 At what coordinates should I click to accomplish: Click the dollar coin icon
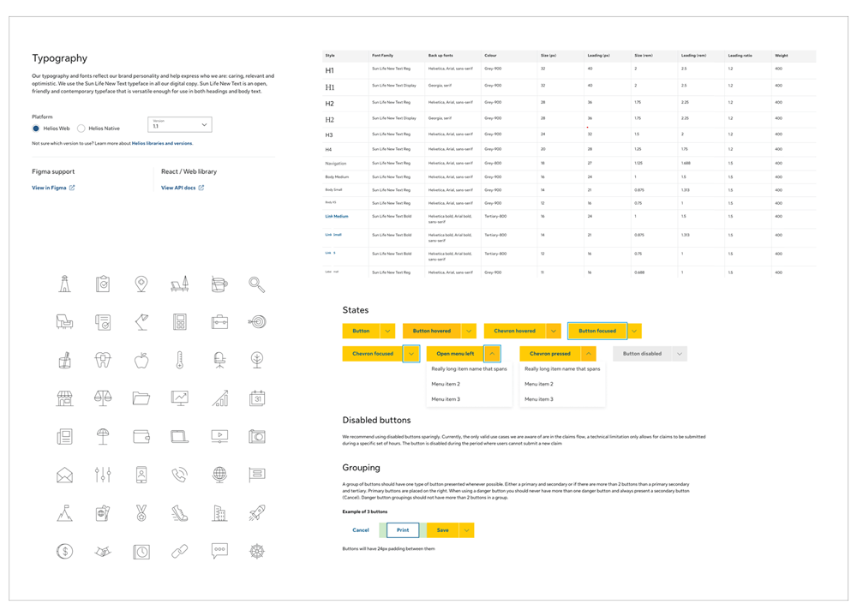[64, 551]
